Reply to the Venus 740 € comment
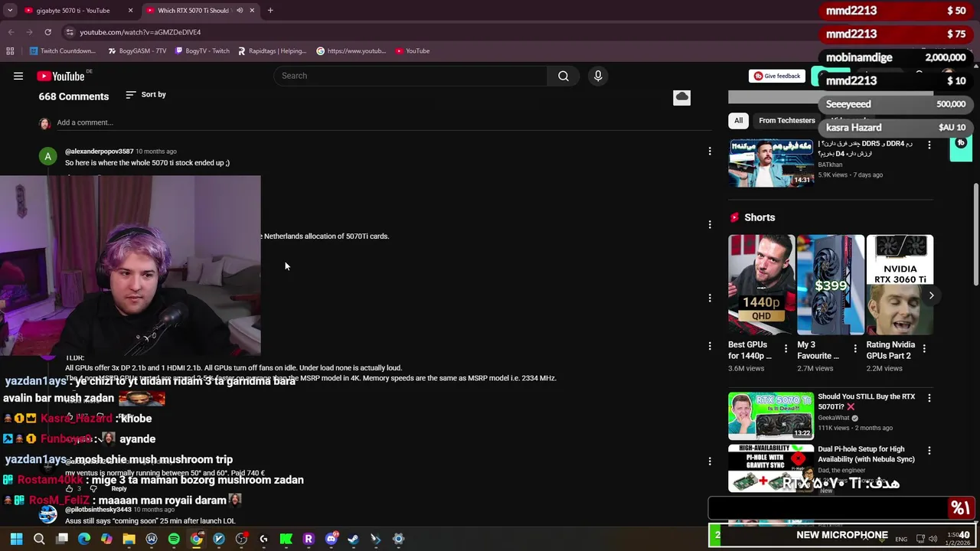Screen dimensions: 980x551 coord(119,488)
